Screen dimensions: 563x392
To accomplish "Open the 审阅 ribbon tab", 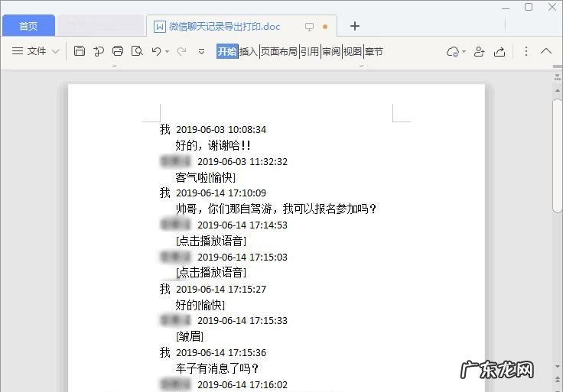I will 331,52.
